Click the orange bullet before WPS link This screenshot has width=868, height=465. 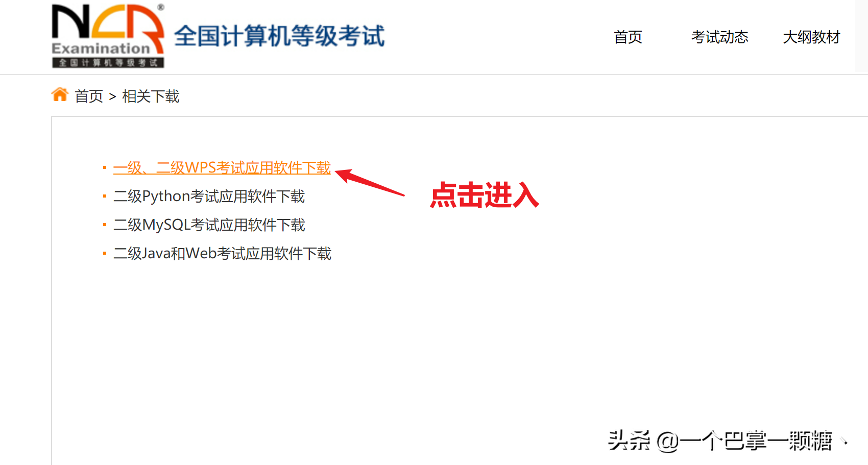tap(105, 167)
